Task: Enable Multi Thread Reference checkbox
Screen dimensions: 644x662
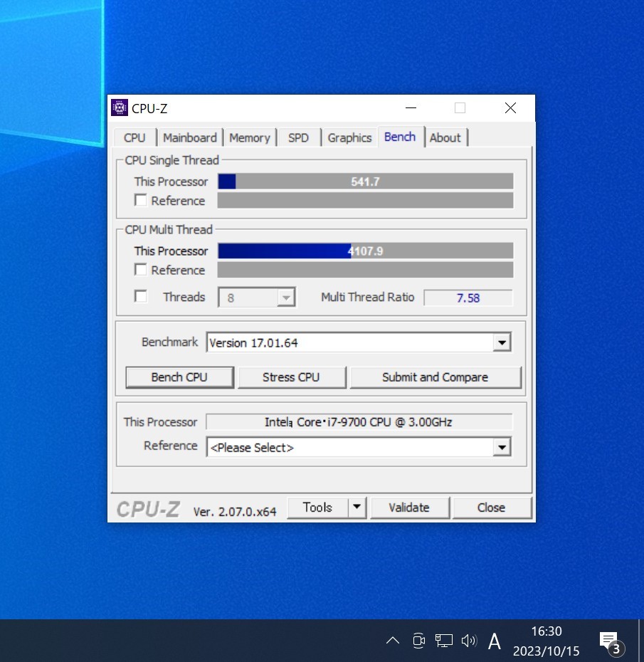Action: tap(140, 269)
